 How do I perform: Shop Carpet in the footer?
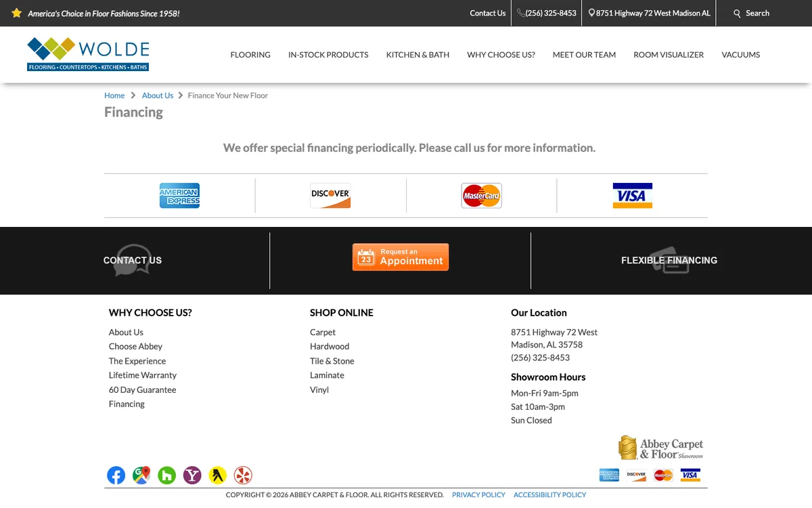pos(323,332)
